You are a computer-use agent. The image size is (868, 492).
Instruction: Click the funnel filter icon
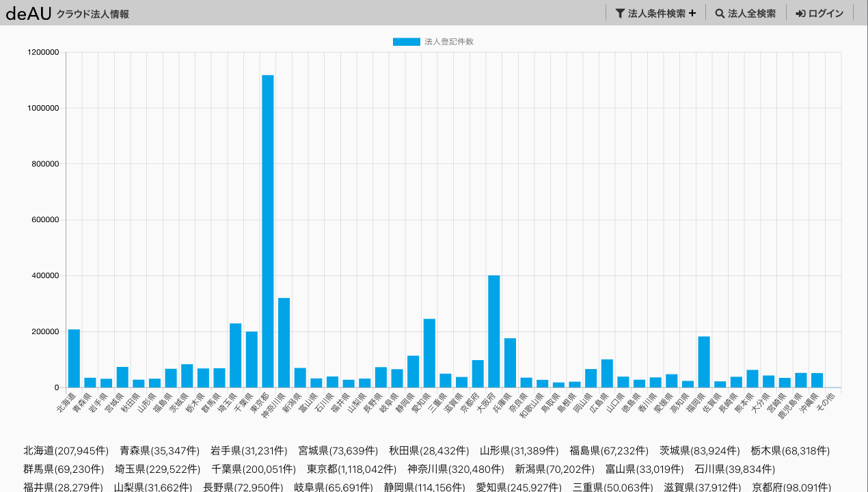[x=620, y=13]
